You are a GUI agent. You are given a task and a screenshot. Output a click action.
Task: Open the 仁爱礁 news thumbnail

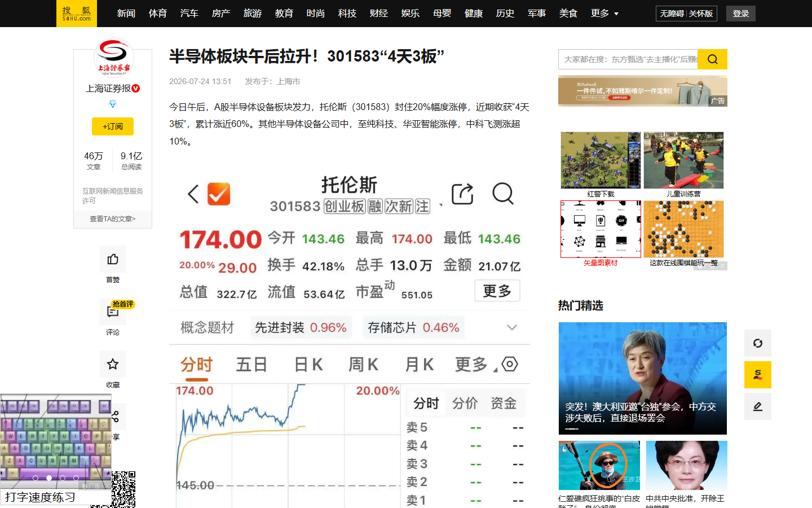pos(599,465)
